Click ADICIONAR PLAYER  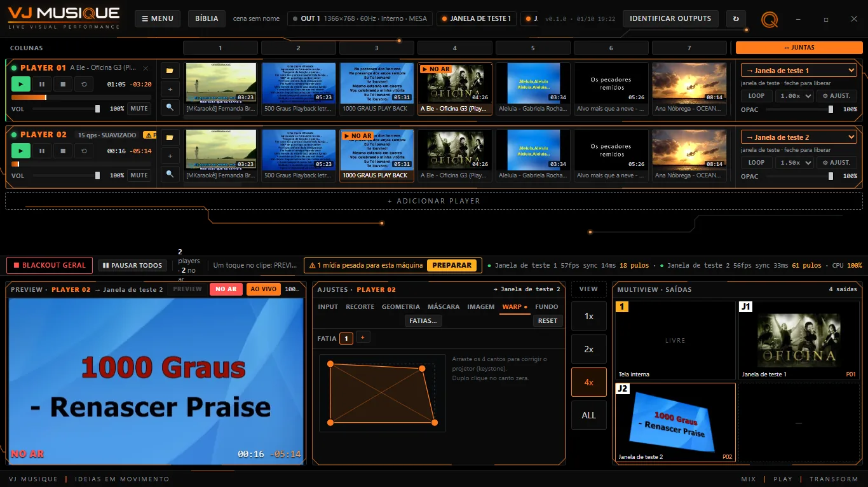[x=434, y=201]
